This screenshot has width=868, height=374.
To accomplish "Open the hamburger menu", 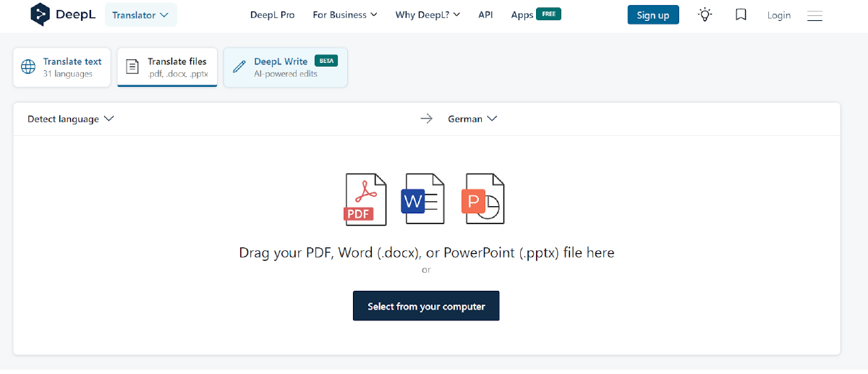I will click(814, 15).
